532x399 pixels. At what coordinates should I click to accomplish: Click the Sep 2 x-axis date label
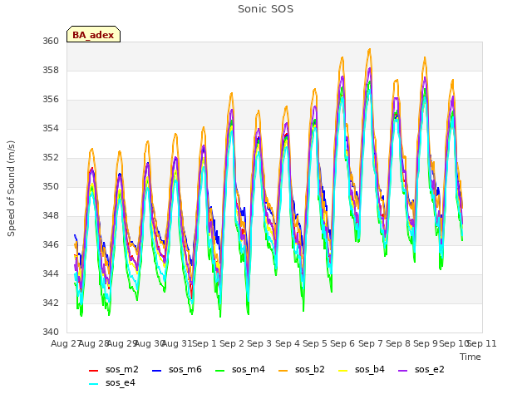(232, 343)
